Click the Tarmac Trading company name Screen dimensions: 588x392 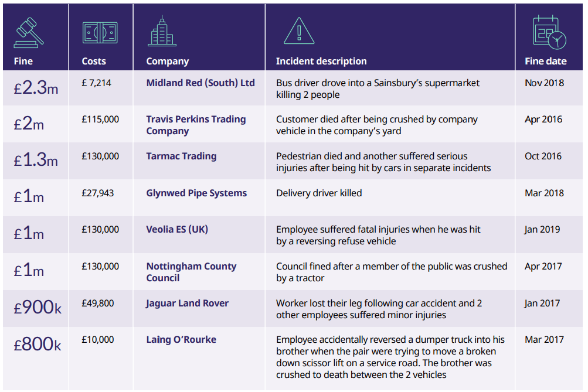(x=182, y=156)
